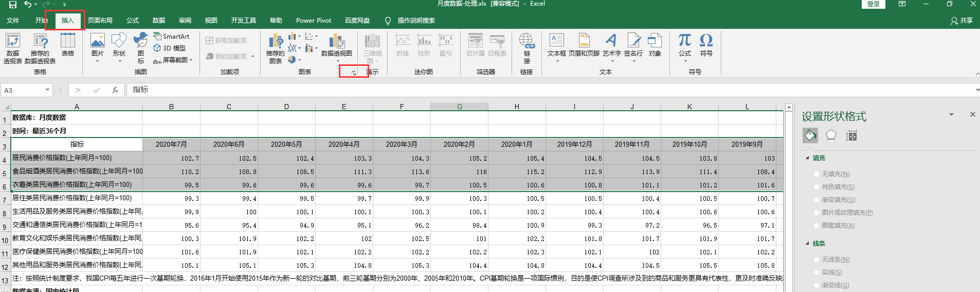Insert a 3D model (3D 模型)
The height and width of the screenshot is (292, 980).
click(170, 48)
